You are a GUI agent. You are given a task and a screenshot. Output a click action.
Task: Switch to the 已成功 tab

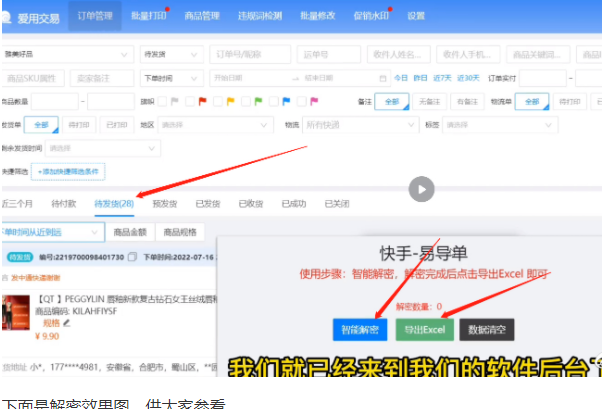pyautogui.click(x=294, y=204)
